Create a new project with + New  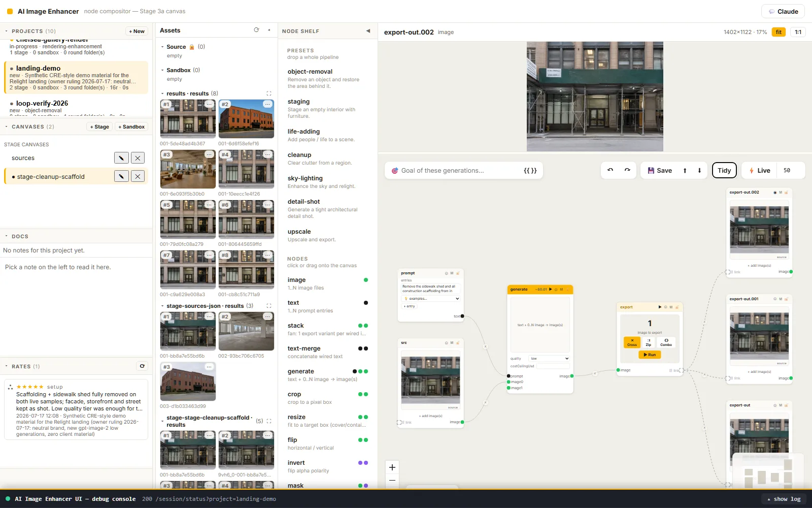click(x=137, y=31)
